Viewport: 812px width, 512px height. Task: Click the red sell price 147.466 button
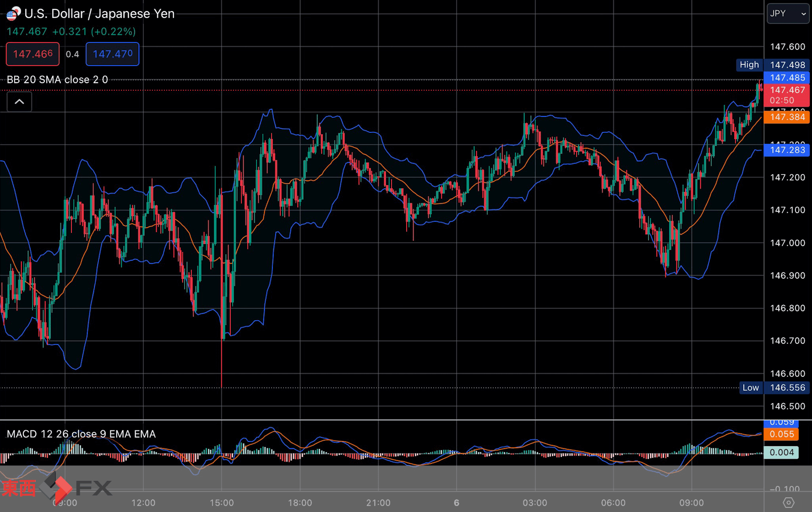(x=33, y=54)
